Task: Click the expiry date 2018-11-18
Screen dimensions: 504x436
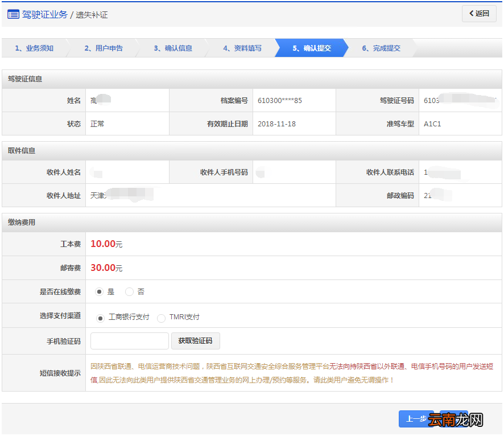Action: pos(276,124)
